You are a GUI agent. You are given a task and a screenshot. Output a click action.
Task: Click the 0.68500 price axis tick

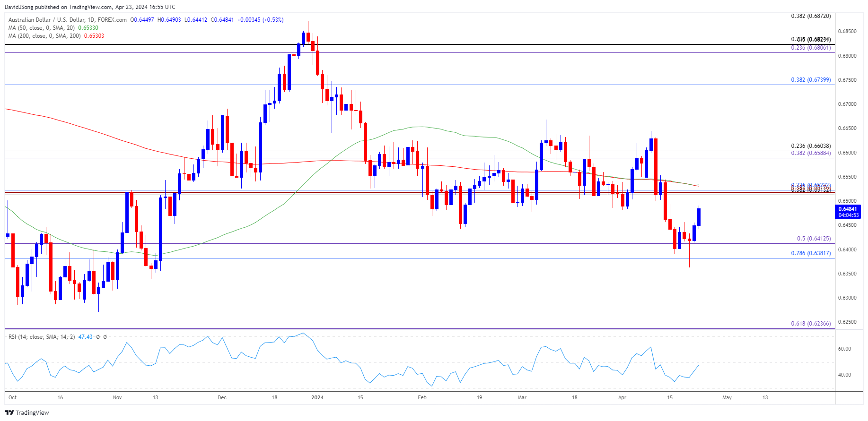[847, 32]
